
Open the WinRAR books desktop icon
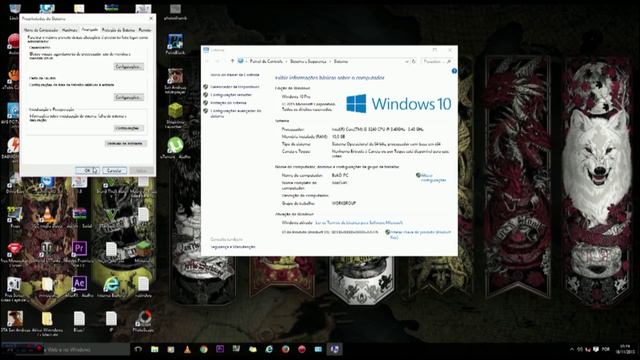[x=79, y=216]
